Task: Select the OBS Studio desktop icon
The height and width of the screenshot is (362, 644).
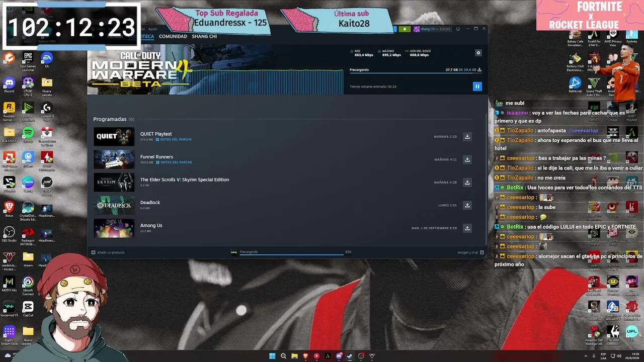Action: coord(9,234)
